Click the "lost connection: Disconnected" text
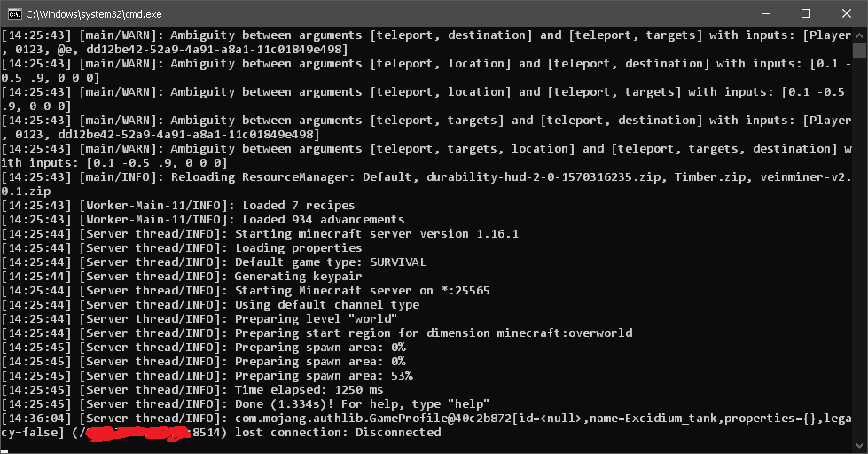The height and width of the screenshot is (454, 868). pos(338,432)
